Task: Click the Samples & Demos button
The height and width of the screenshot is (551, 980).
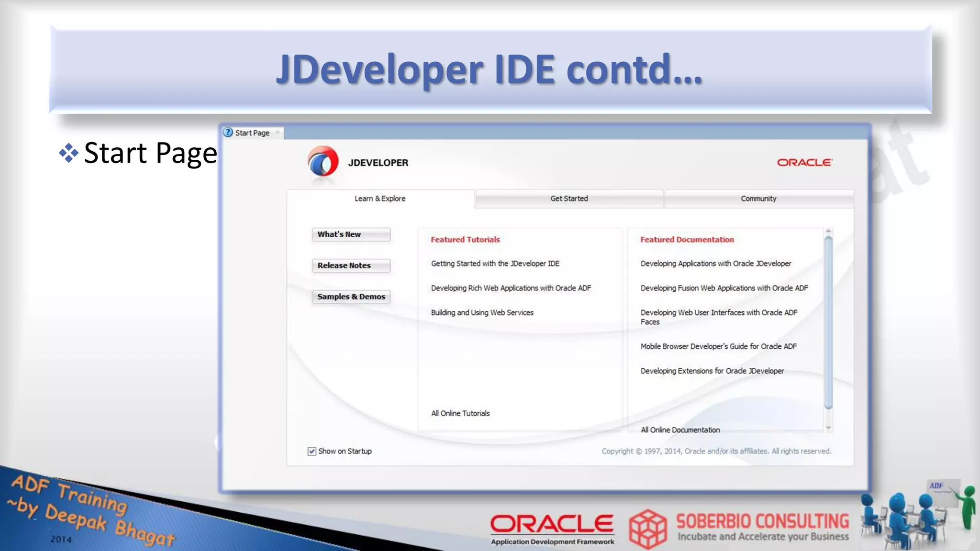Action: [351, 297]
